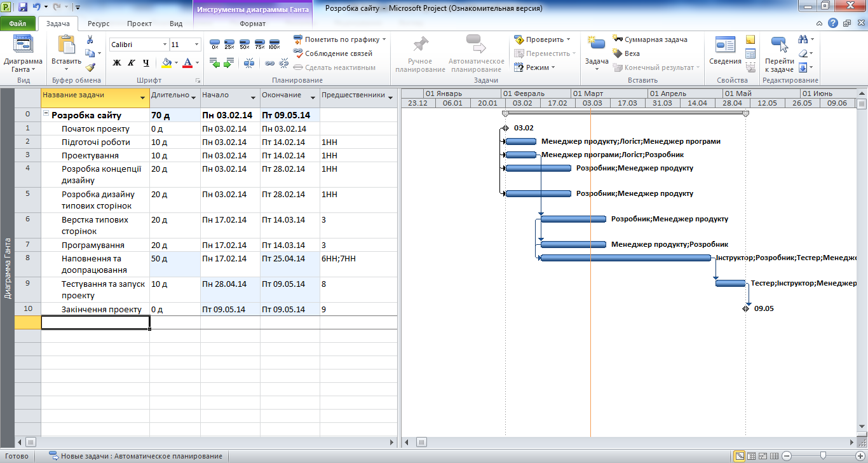
Task: Enable Auto Scheduling (Автоматическое планирование)
Action: click(x=476, y=54)
